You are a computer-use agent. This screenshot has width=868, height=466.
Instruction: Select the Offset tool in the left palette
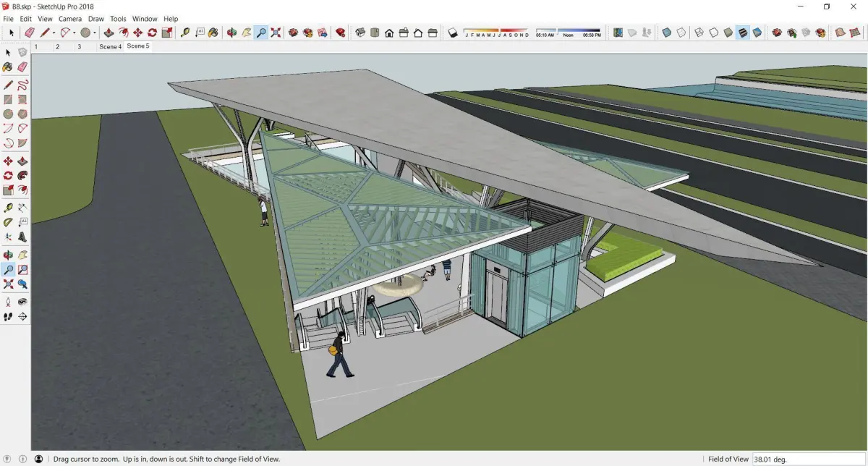(23, 190)
